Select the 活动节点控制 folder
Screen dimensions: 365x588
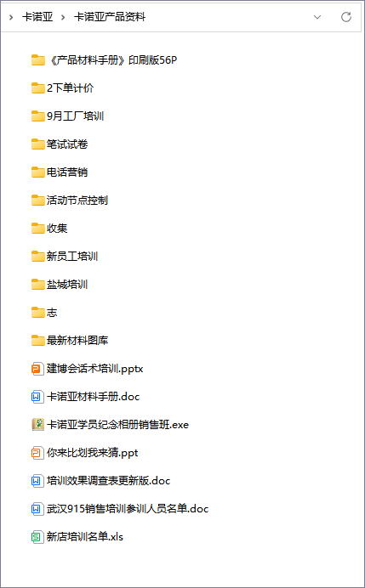tap(70, 201)
